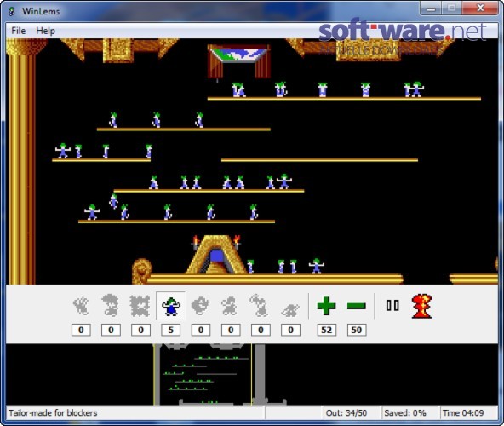
Task: Click the release rate box showing 52
Action: point(326,330)
